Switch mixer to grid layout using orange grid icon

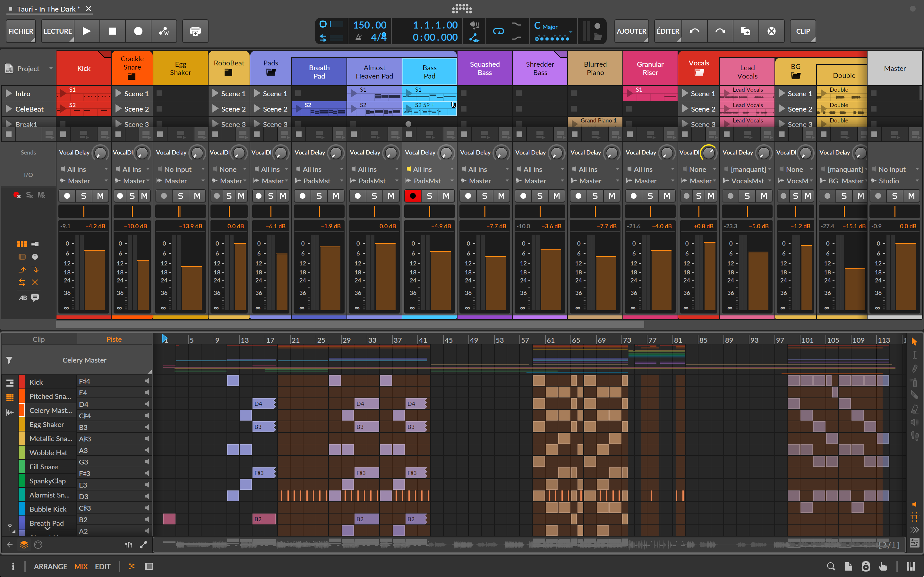point(22,244)
